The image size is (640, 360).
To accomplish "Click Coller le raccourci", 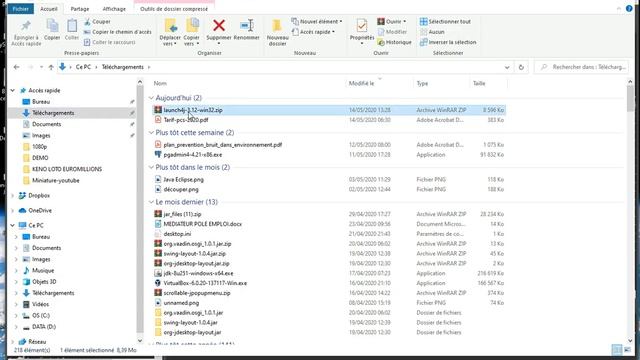I will point(109,42).
